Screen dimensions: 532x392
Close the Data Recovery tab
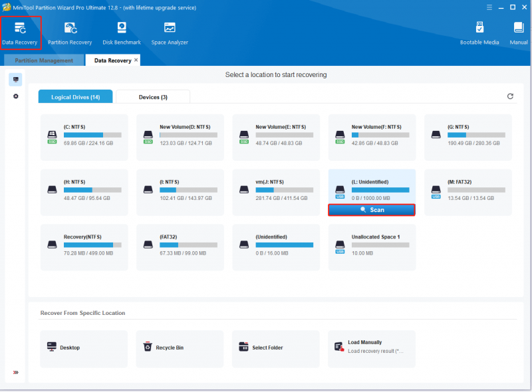pos(136,60)
